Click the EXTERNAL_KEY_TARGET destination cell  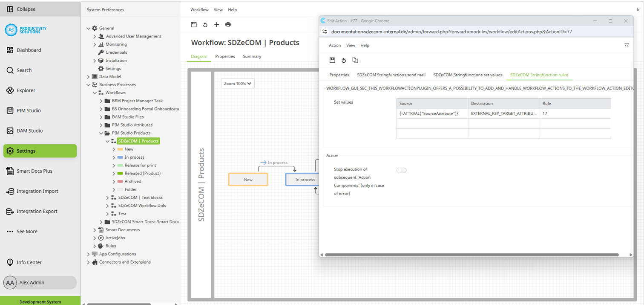[503, 113]
